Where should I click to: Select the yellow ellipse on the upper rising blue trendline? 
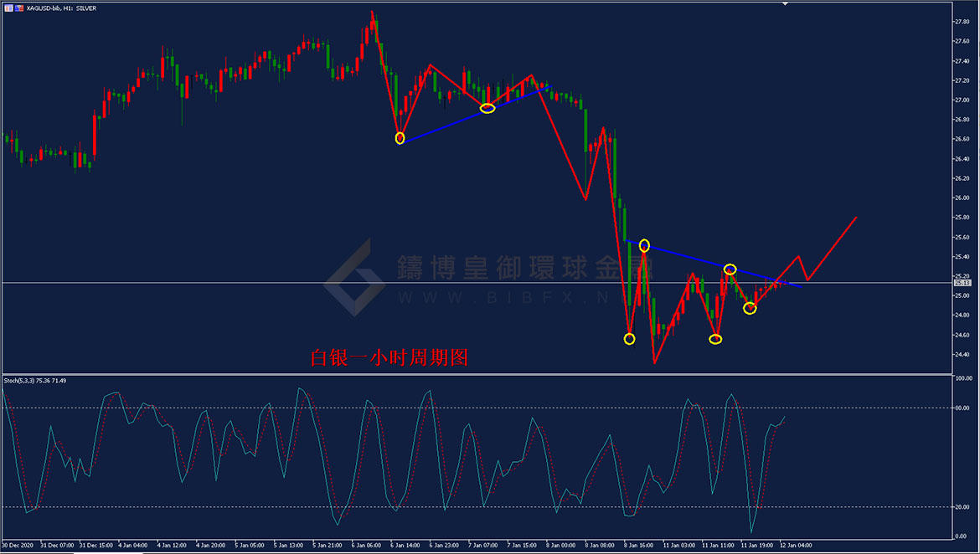pyautogui.click(x=487, y=109)
